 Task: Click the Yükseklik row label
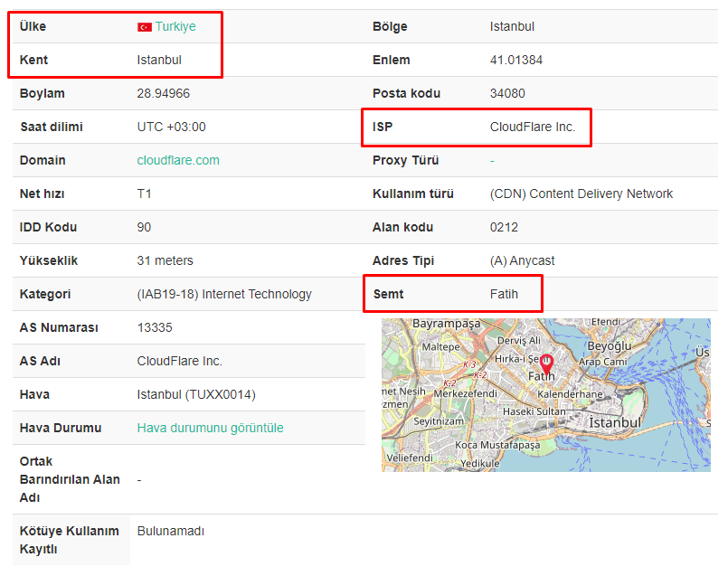48,260
